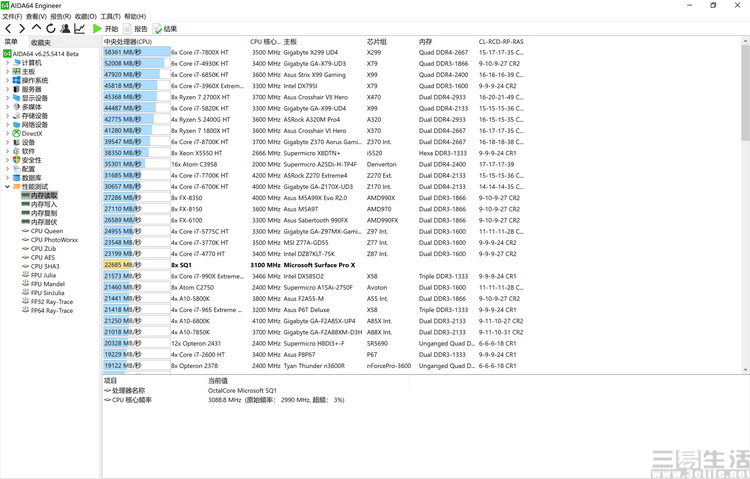Select the FPU Mandel benchmark icon

click(26, 284)
